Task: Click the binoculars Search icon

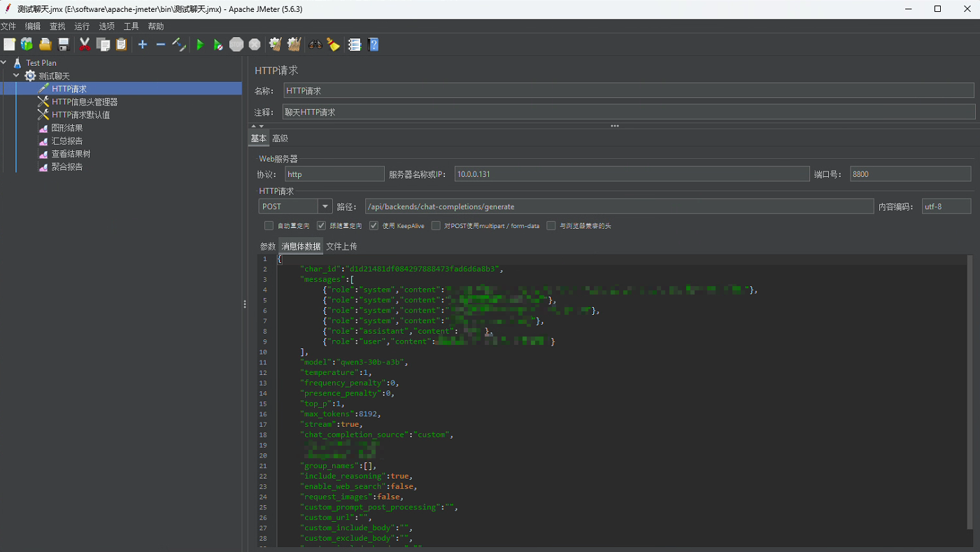Action: coord(315,45)
